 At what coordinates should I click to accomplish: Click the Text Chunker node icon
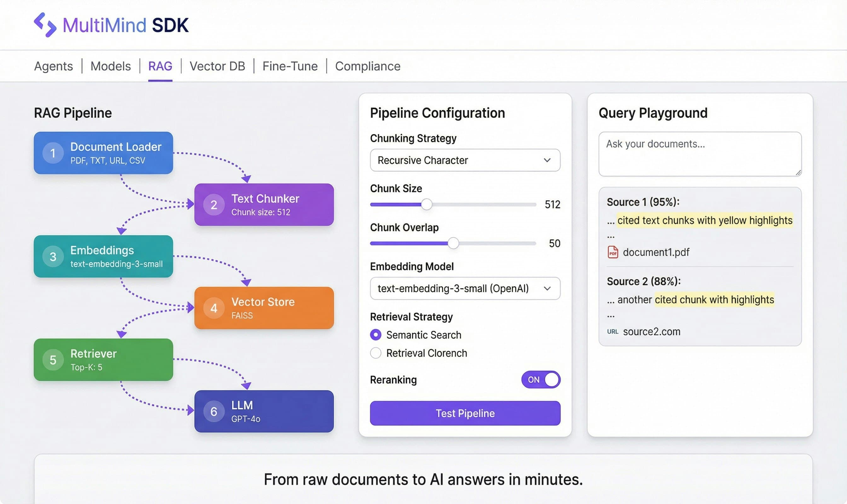coord(214,204)
